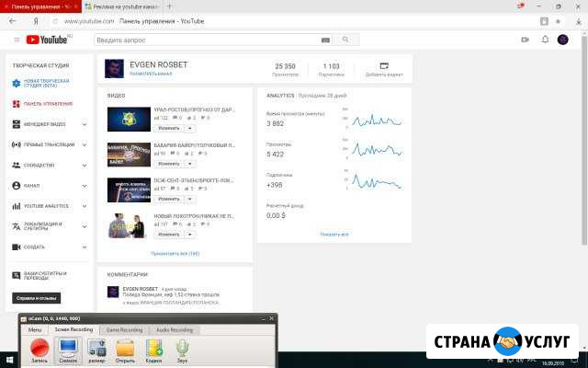Open the browser downloads arrow icon
This screenshot has width=588, height=368.
(579, 21)
